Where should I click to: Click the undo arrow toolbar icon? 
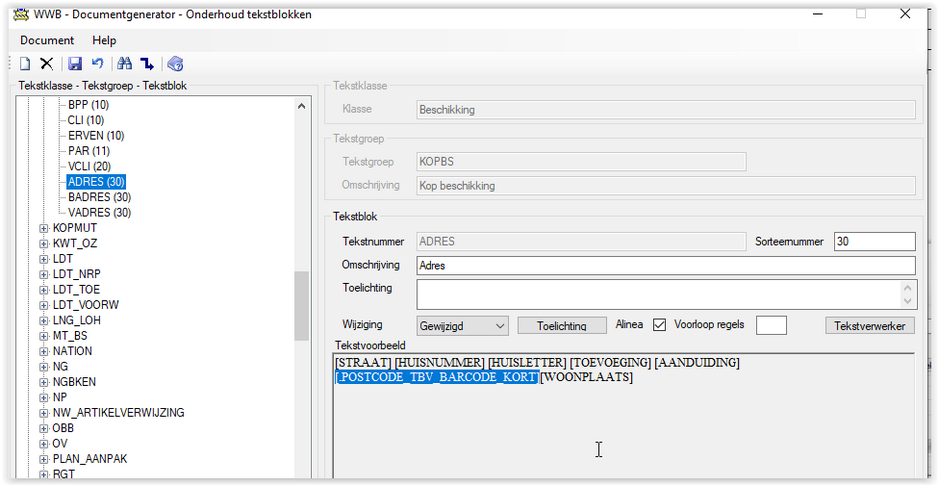(97, 63)
